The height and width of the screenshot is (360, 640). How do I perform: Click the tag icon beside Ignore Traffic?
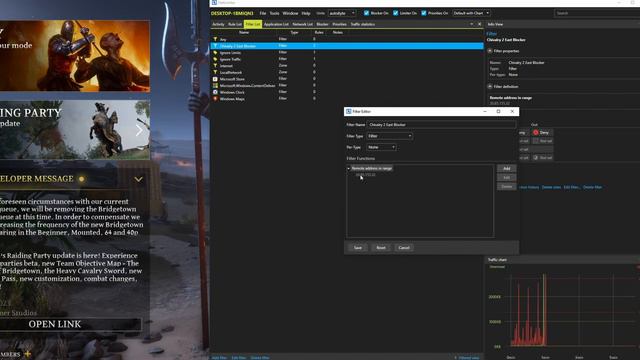pos(215,59)
